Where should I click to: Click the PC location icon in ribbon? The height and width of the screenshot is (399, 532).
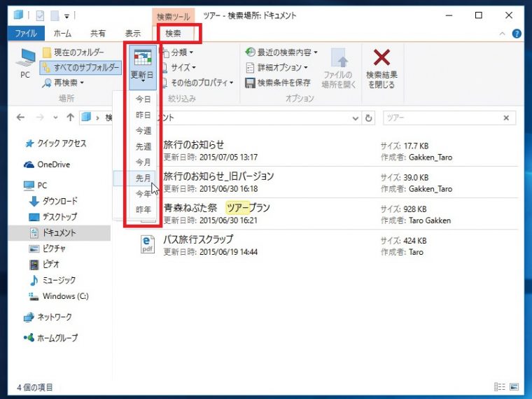tap(25, 64)
